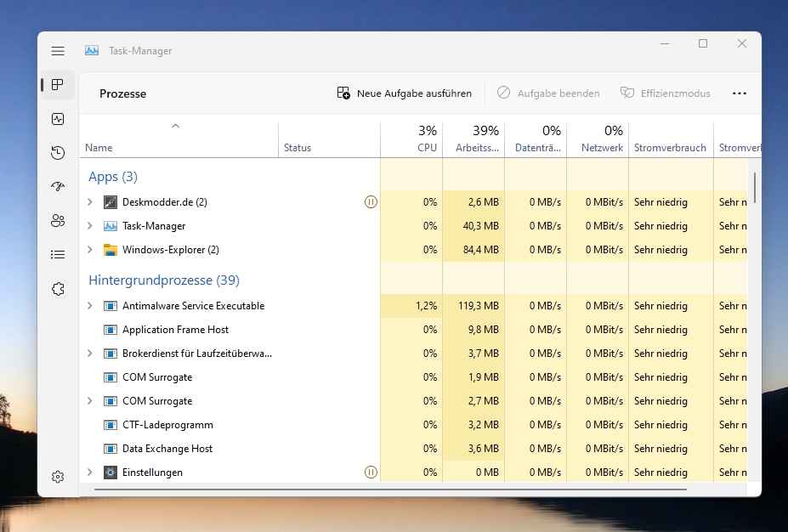788x532 pixels.
Task: Select the Data Exchange Host process name
Action: (167, 449)
